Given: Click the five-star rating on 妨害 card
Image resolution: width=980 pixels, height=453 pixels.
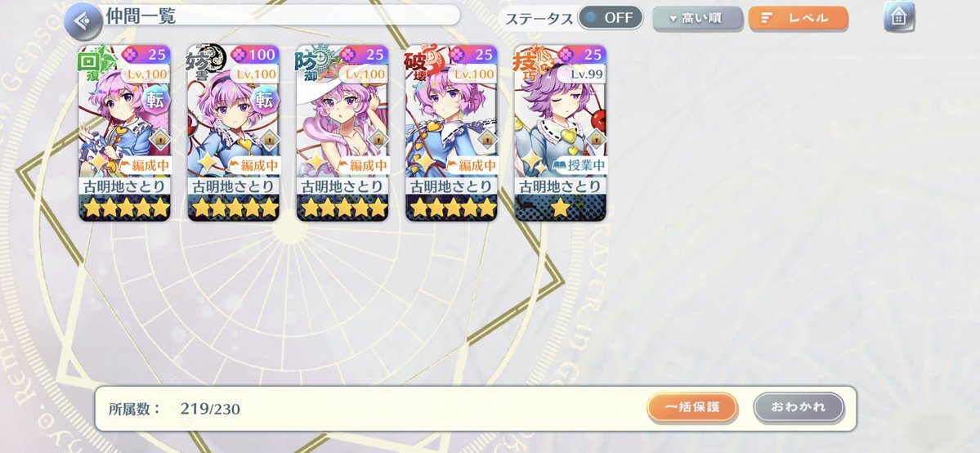Looking at the screenshot, I should (x=234, y=207).
